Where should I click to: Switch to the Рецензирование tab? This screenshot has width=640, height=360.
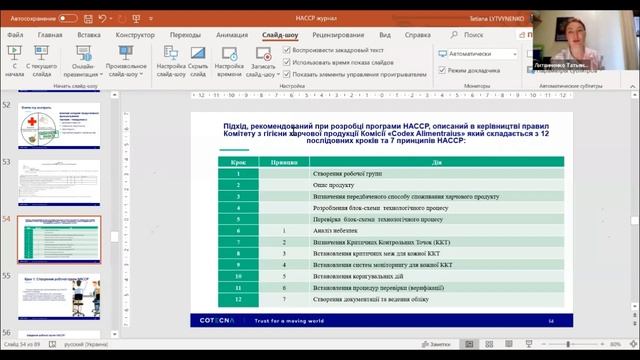(338, 35)
